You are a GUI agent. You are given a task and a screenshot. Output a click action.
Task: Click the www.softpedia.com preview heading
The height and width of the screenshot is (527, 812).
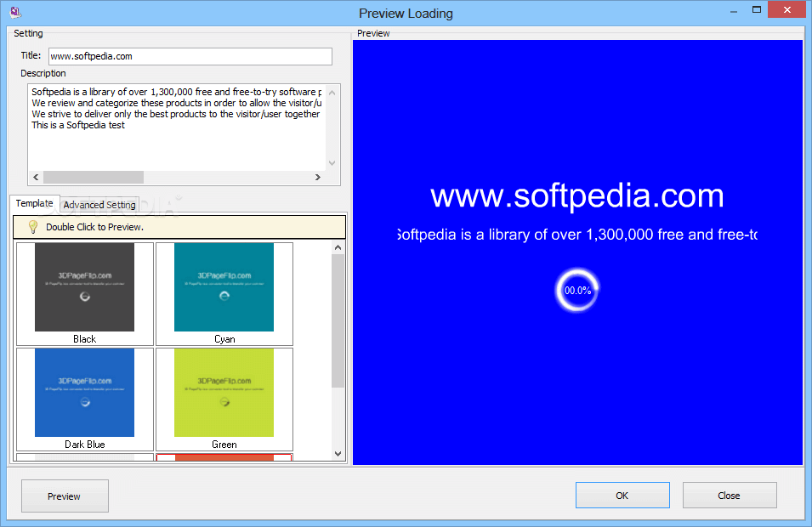pyautogui.click(x=576, y=195)
